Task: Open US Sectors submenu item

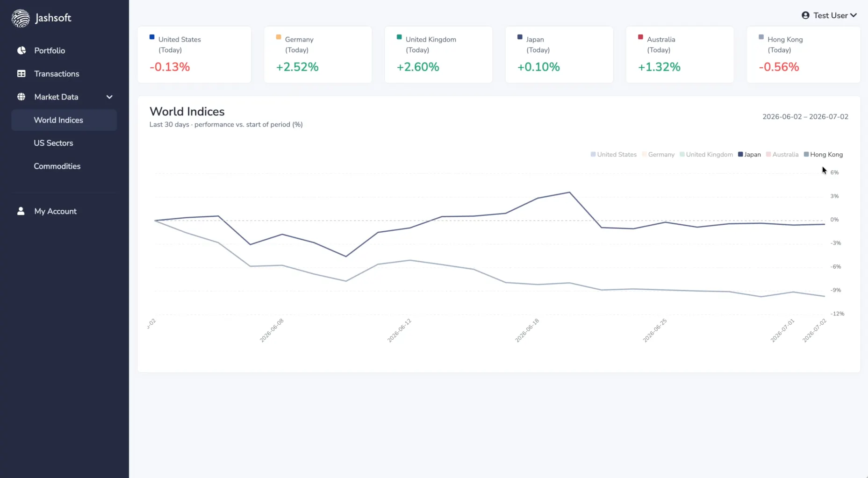Action: (53, 143)
